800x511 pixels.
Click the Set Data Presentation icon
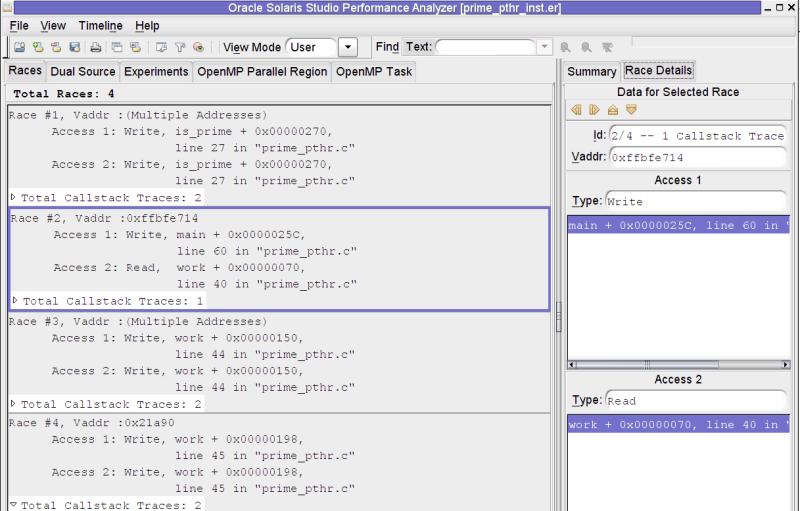point(161,47)
